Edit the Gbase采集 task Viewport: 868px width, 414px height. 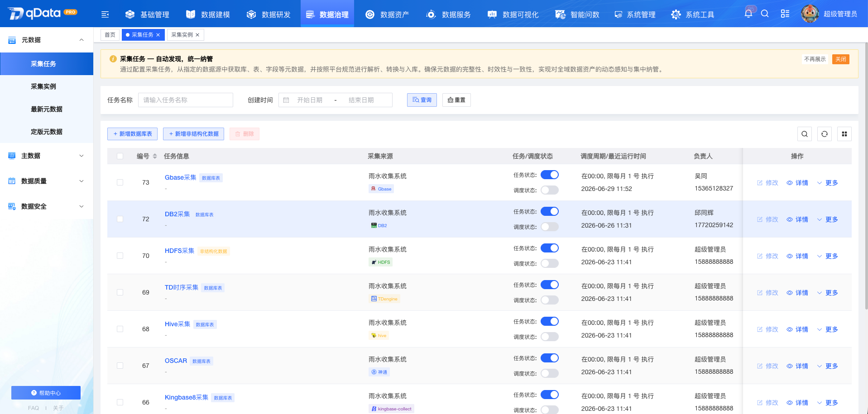(767, 183)
